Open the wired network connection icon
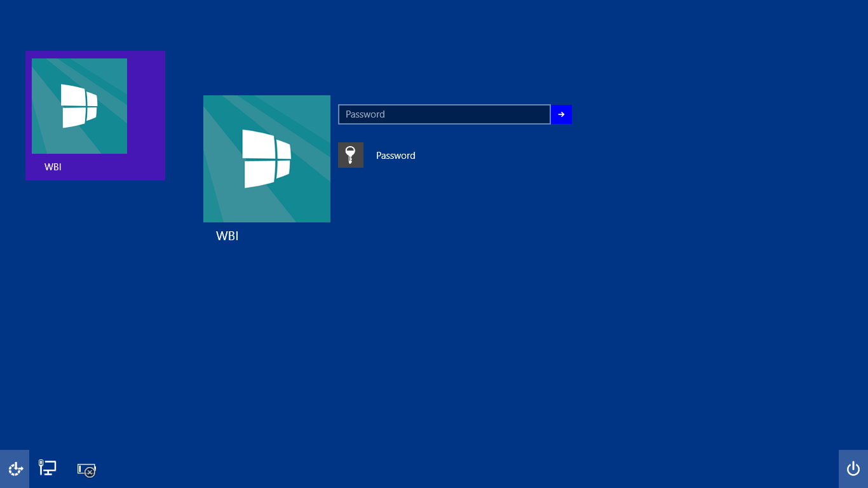The image size is (868, 488). click(x=48, y=468)
